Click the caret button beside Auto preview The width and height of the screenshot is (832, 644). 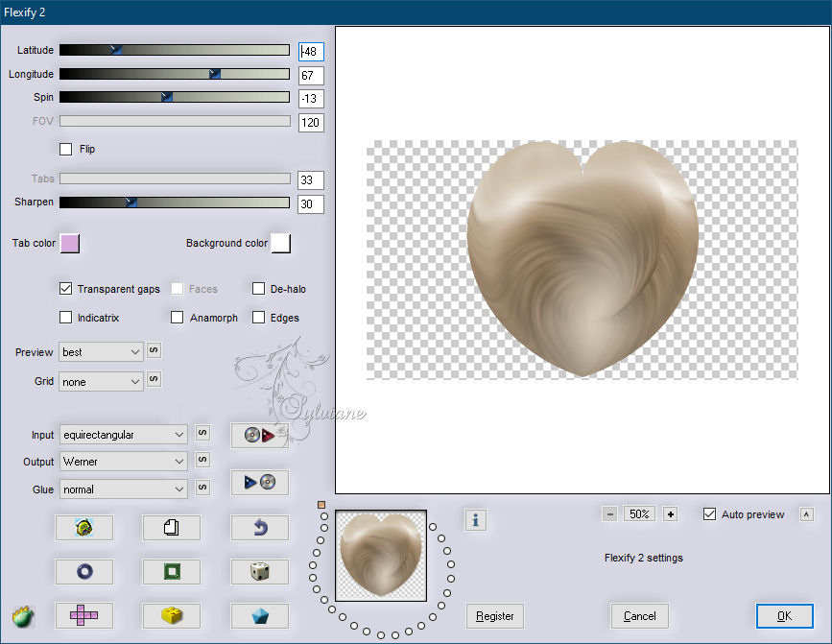click(806, 514)
